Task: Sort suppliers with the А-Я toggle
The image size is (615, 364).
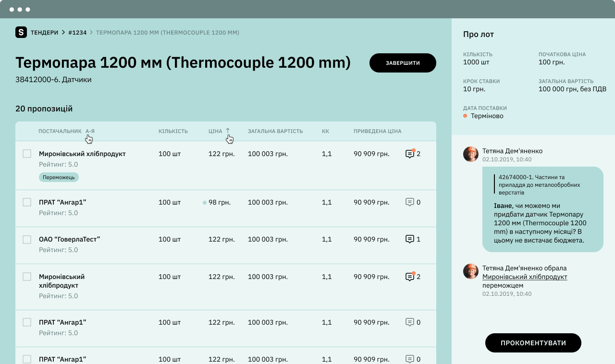Action: pos(90,131)
